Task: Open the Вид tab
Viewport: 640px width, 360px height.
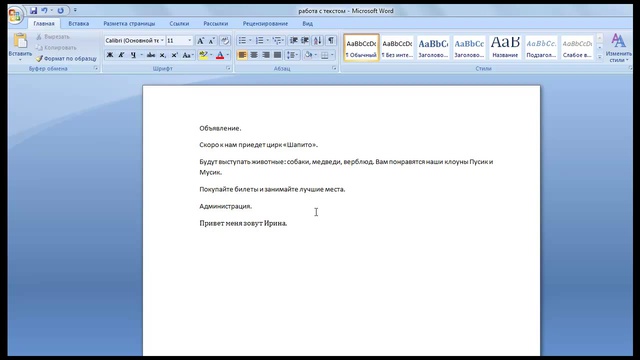Action: point(307,24)
